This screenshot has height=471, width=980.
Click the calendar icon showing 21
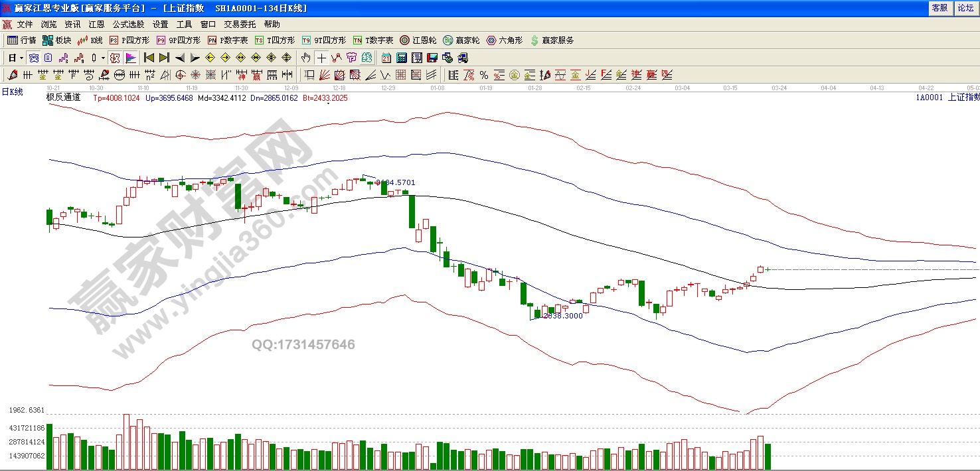386,58
